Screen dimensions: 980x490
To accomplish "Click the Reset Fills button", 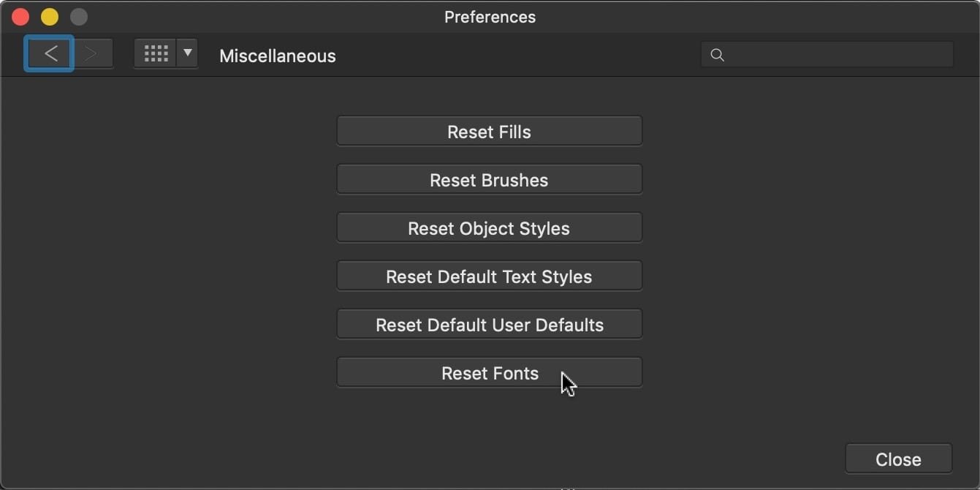I will (x=490, y=132).
